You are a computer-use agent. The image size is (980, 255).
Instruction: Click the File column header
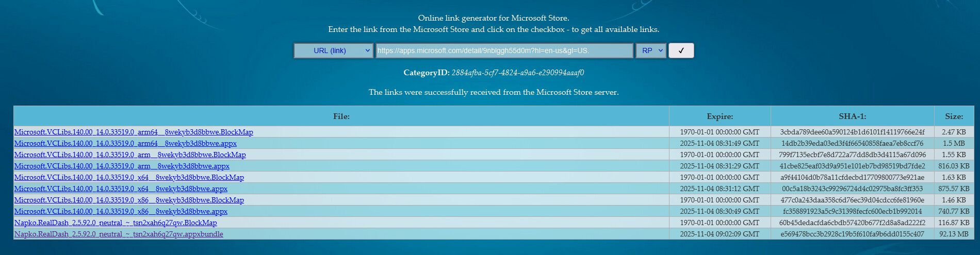[x=341, y=116]
